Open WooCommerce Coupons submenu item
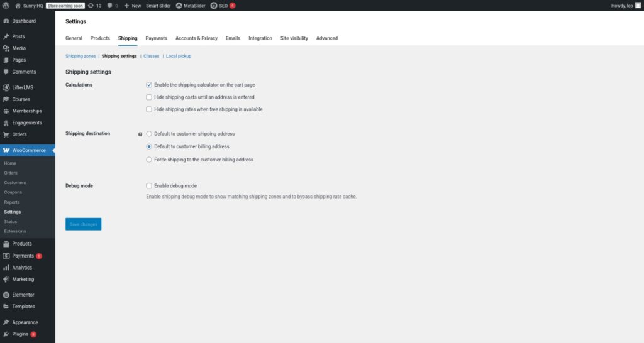Screen dimensions: 644x343 pos(13,192)
